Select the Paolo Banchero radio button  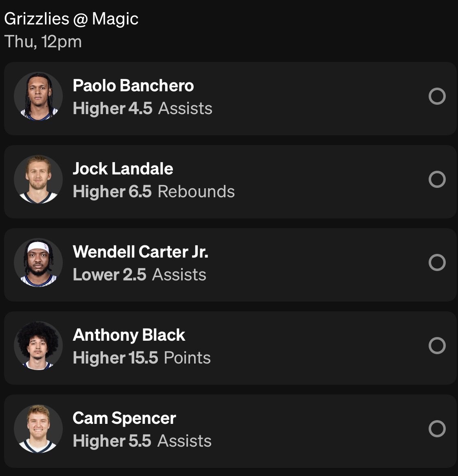click(x=437, y=97)
